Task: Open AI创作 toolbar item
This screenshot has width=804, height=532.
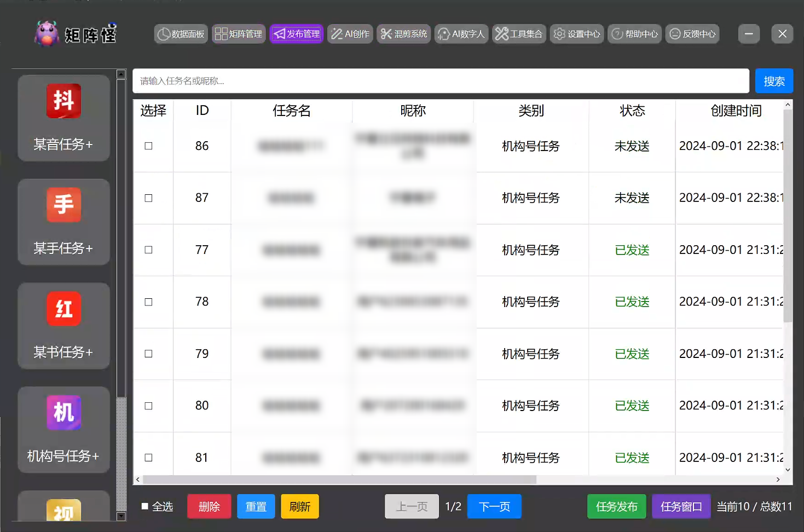Action: tap(350, 34)
